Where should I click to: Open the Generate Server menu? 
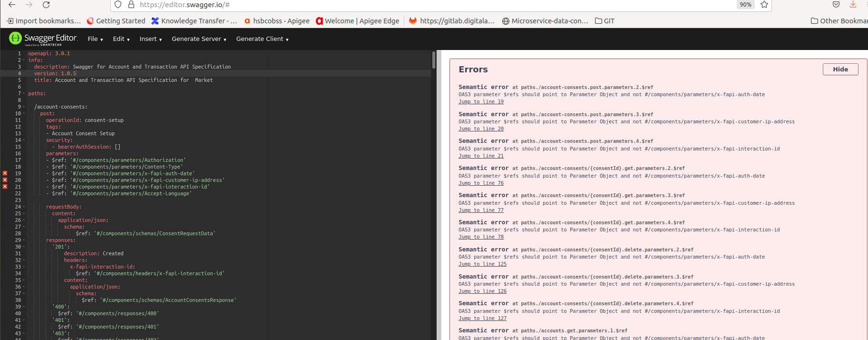point(199,39)
